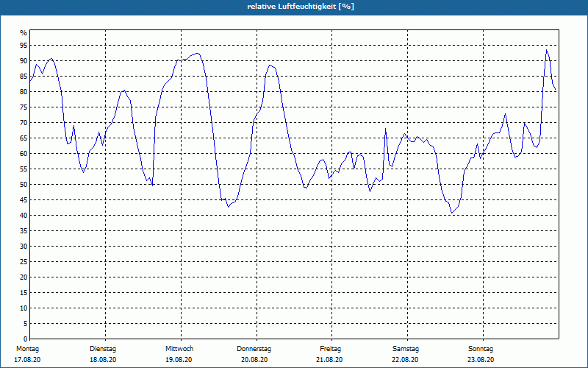588x368 pixels.
Task: Click the 'Sonntag' day label
Action: coord(481,349)
